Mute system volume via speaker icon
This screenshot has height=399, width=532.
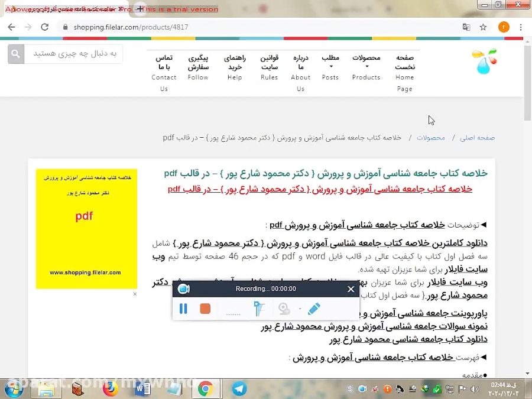[475, 390]
